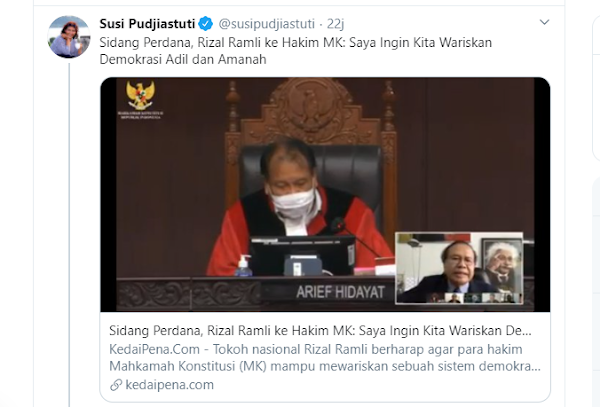Open the 22j tweet timestamp
This screenshot has height=407, width=600.
[336, 24]
